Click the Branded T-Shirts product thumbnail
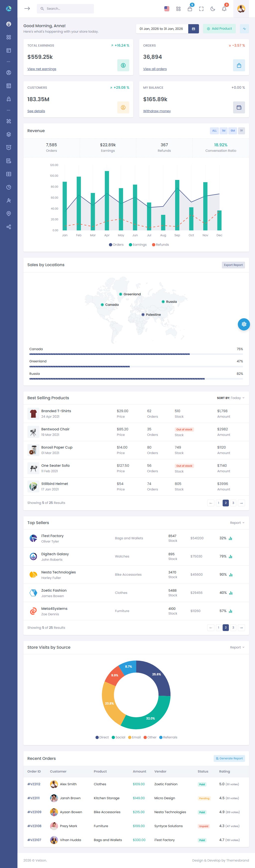Screen dimensions: 255x868 (33, 414)
